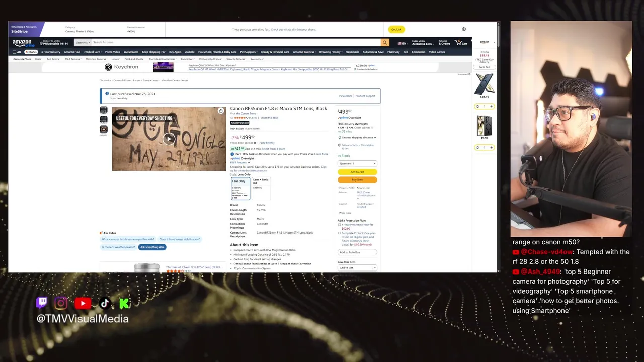Open the View order link

coord(345,96)
